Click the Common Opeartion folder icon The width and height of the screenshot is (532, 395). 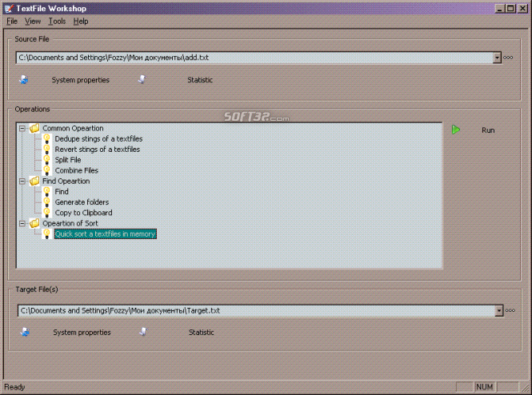(34, 129)
